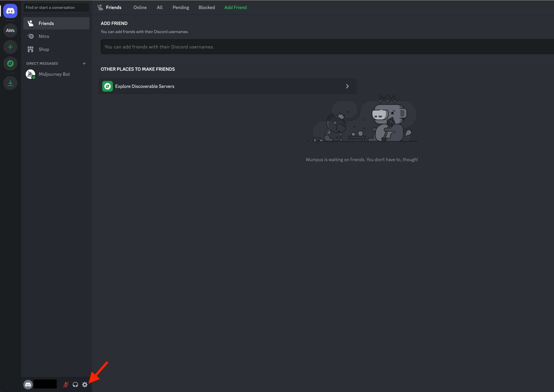Click the add Direct Message plus icon

click(x=84, y=63)
